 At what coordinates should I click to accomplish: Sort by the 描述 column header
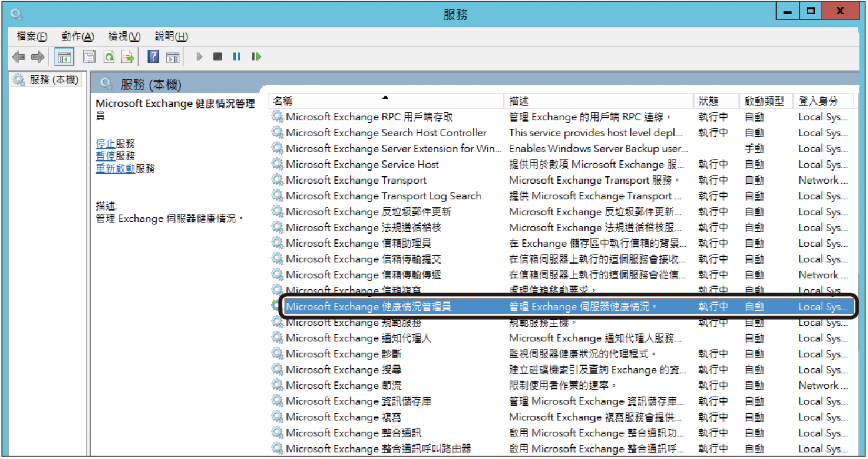(x=598, y=101)
